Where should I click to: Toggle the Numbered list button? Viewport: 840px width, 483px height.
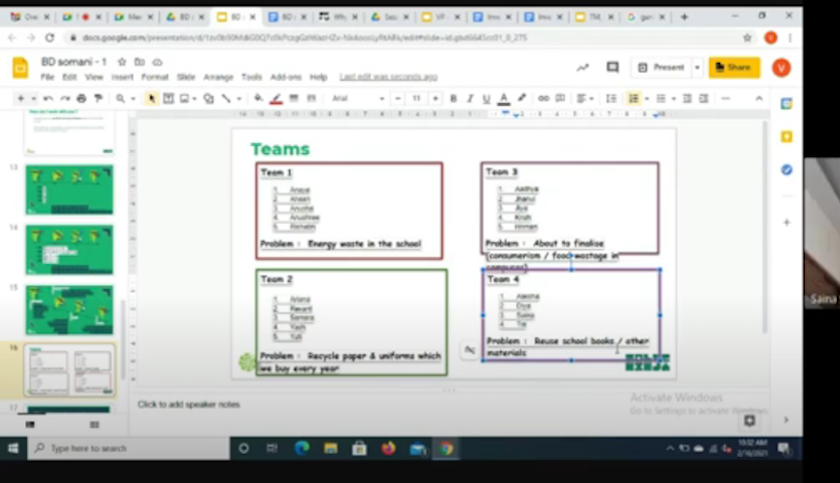point(634,99)
